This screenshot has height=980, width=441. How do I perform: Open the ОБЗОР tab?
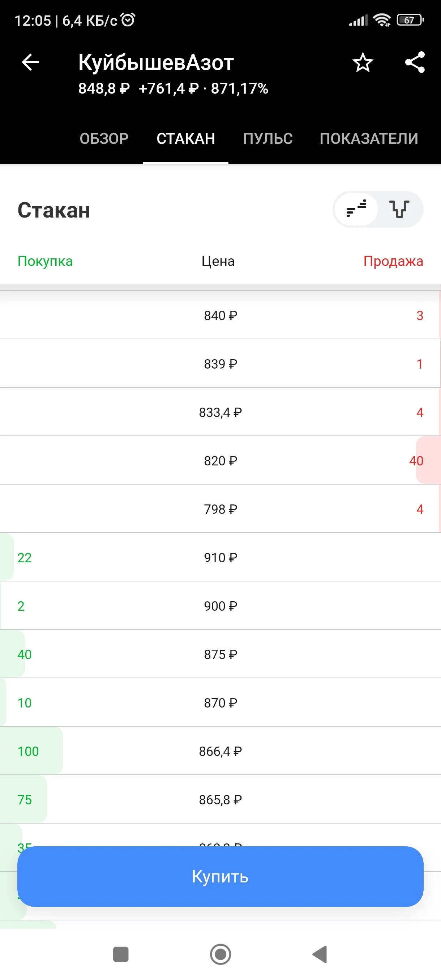[x=104, y=138]
